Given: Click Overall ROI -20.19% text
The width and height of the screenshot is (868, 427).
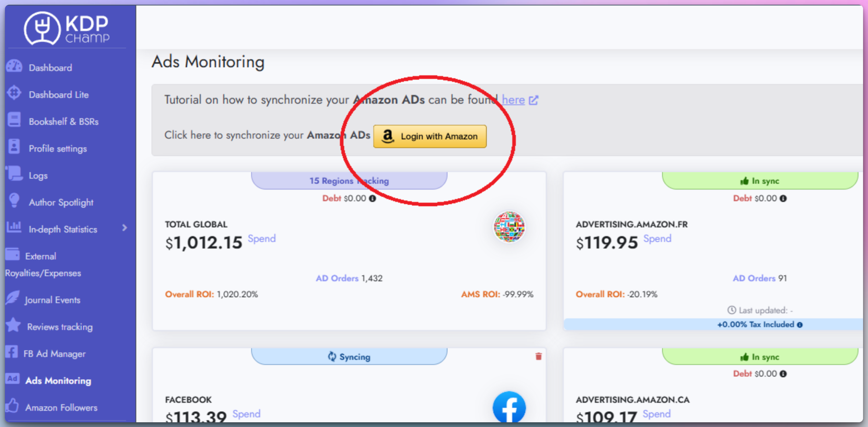Looking at the screenshot, I should (x=616, y=295).
